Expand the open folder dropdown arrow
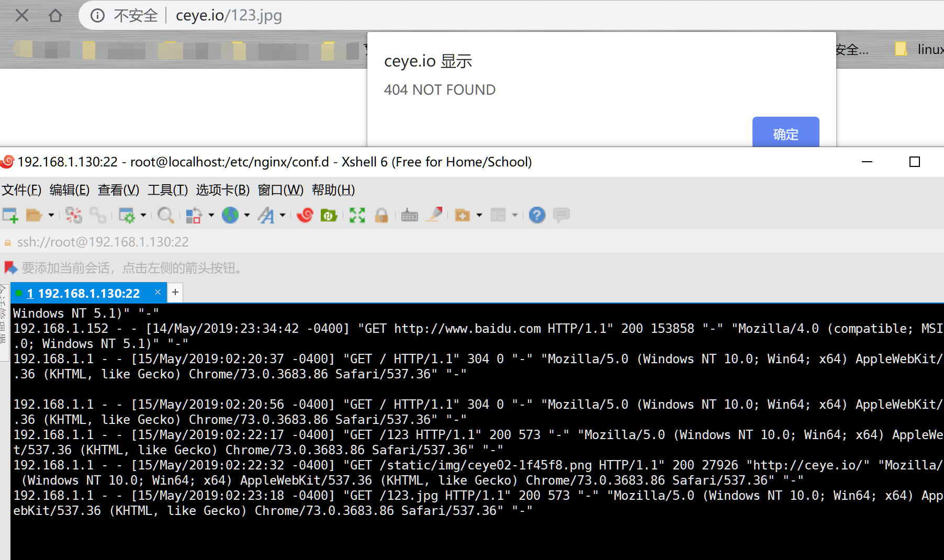The height and width of the screenshot is (560, 944). (51, 215)
